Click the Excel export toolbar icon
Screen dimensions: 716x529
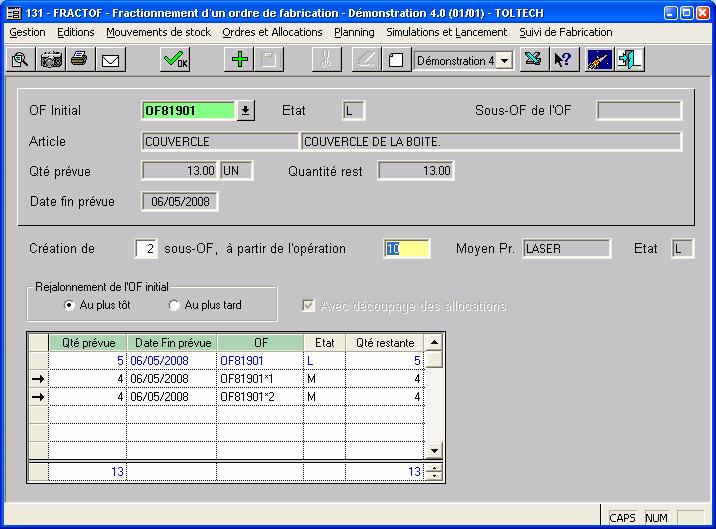[x=533, y=60]
